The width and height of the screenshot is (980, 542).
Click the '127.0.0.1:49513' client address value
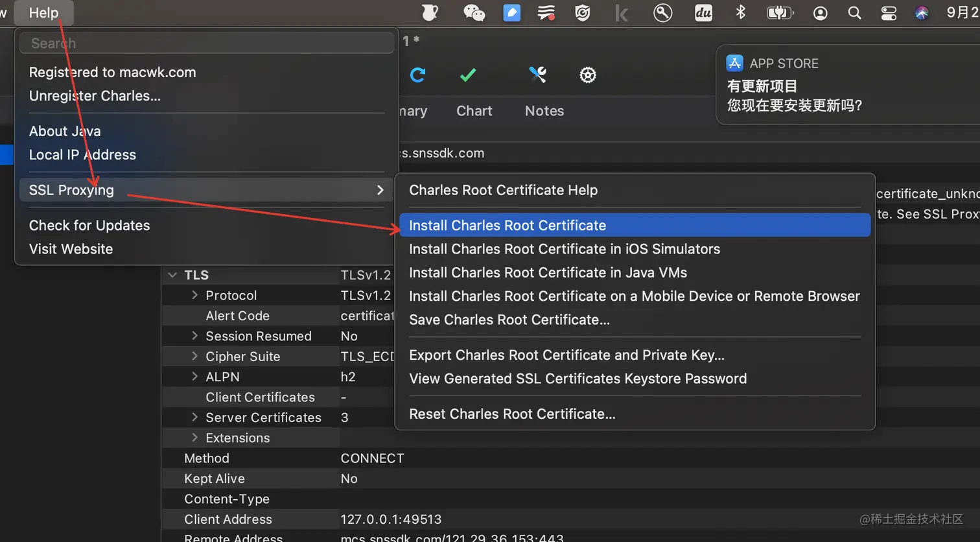(x=391, y=519)
